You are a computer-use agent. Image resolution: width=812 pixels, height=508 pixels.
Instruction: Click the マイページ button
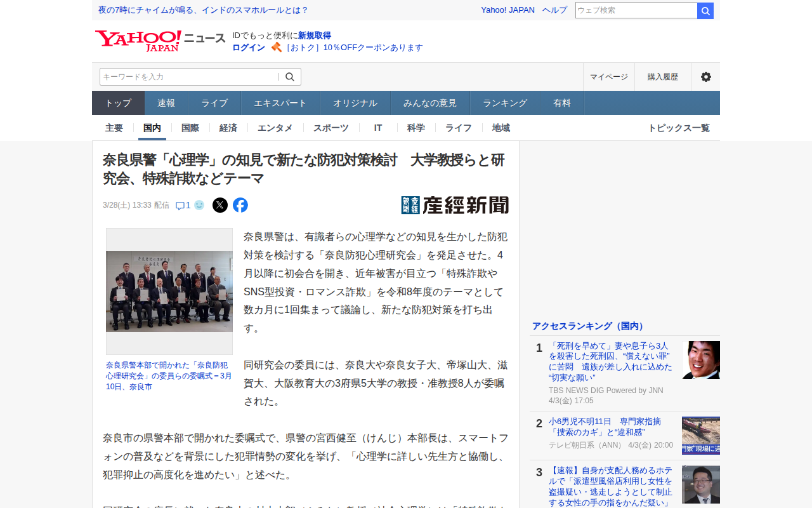pos(609,77)
